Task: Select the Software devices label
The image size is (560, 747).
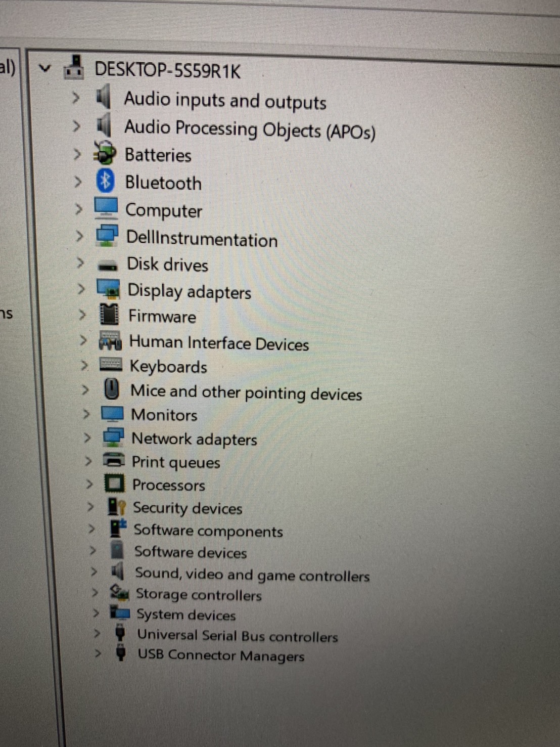Action: pos(191,552)
